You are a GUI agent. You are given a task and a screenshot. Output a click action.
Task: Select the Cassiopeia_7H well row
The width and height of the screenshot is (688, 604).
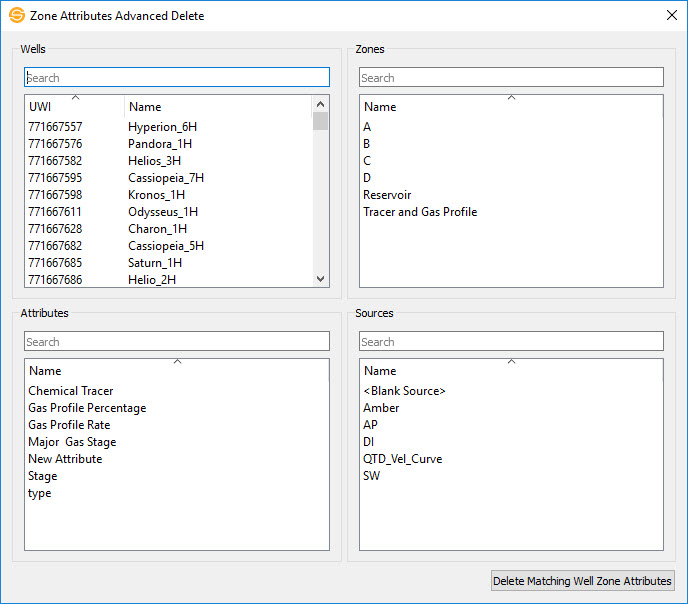click(166, 178)
